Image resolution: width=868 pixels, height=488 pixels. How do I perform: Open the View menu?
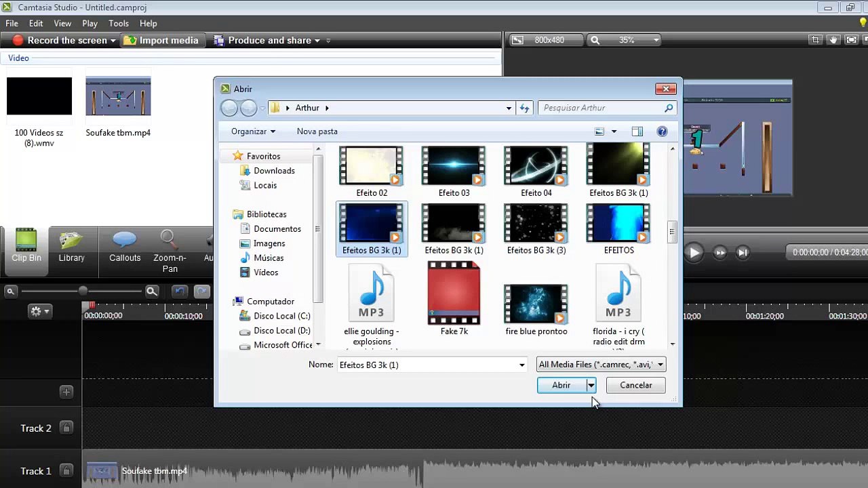[x=62, y=23]
